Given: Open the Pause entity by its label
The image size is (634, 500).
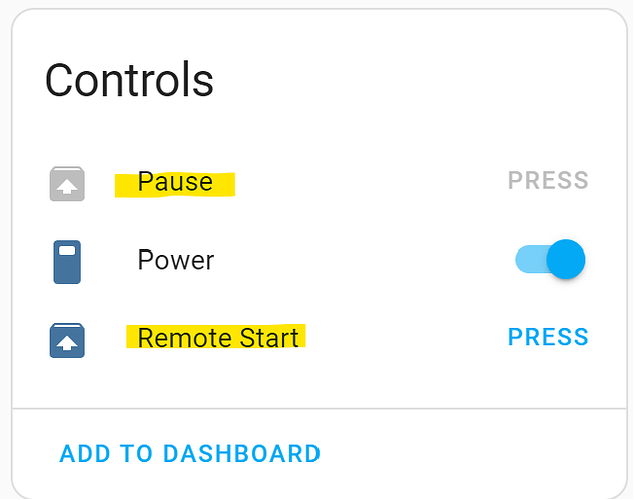Looking at the screenshot, I should pyautogui.click(x=175, y=182).
